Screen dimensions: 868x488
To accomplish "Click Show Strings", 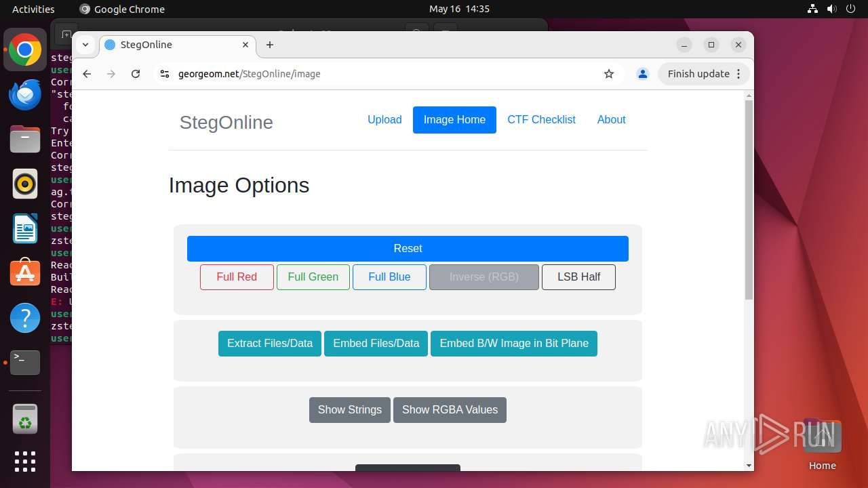I will [x=350, y=410].
